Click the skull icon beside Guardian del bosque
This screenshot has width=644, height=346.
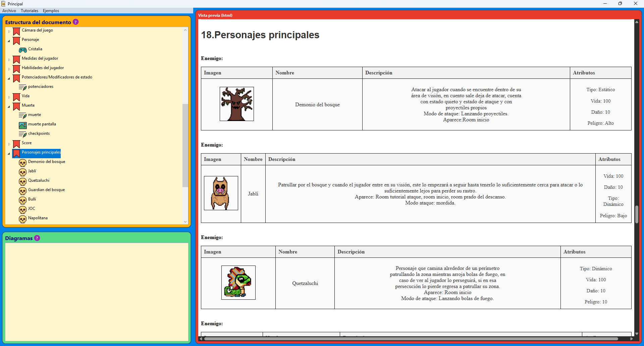[23, 191]
